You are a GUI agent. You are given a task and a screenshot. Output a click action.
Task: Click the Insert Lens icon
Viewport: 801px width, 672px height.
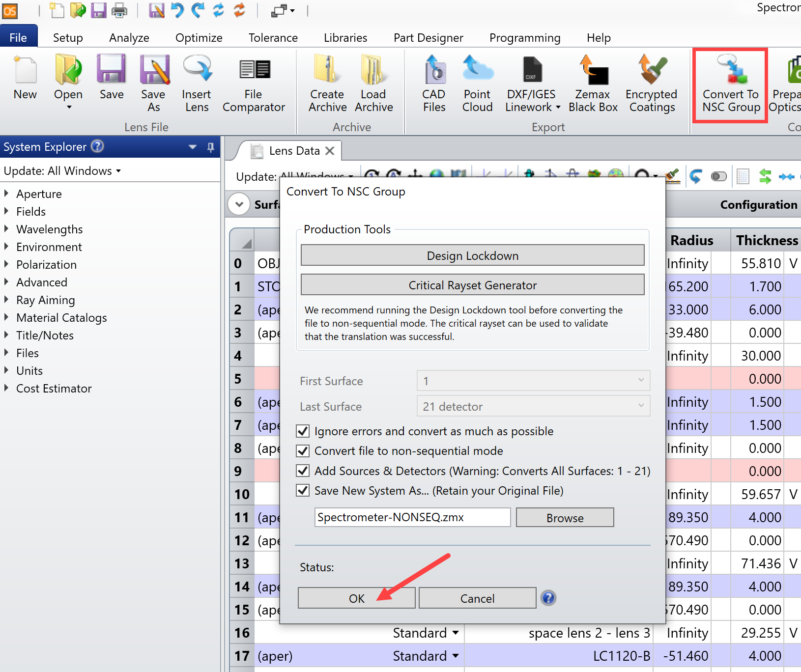[x=197, y=69]
